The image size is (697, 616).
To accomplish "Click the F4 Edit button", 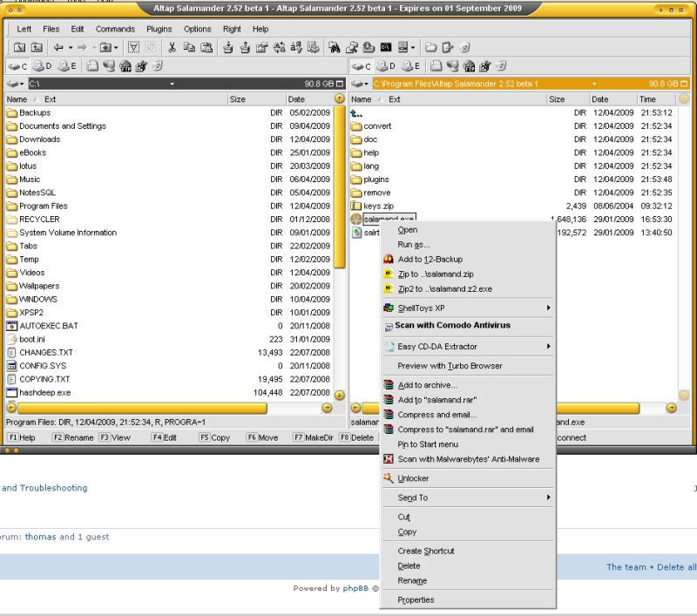I will click(x=165, y=437).
